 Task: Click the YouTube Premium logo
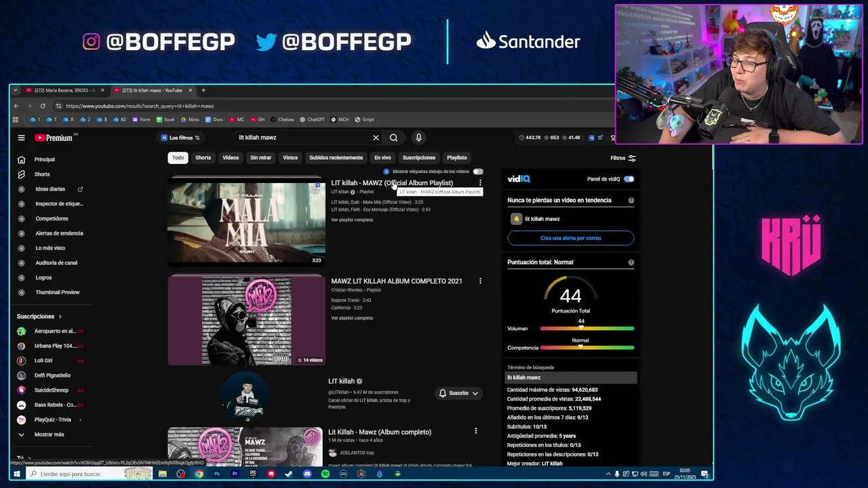click(54, 138)
